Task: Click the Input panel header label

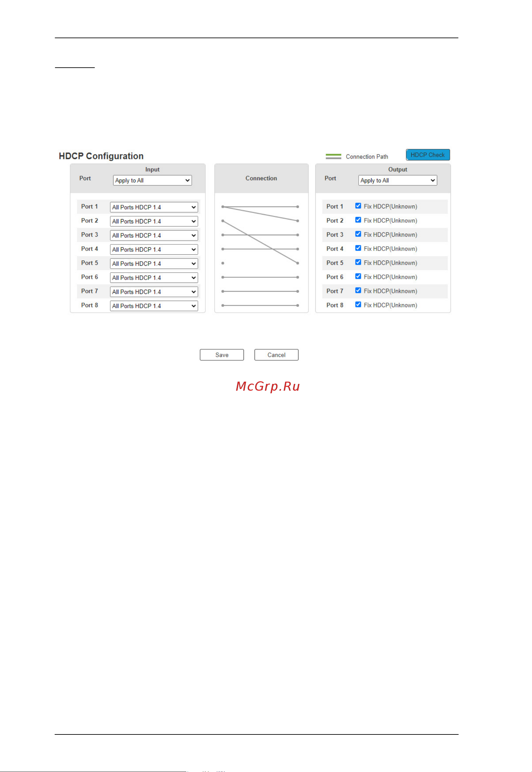Action: (x=152, y=170)
